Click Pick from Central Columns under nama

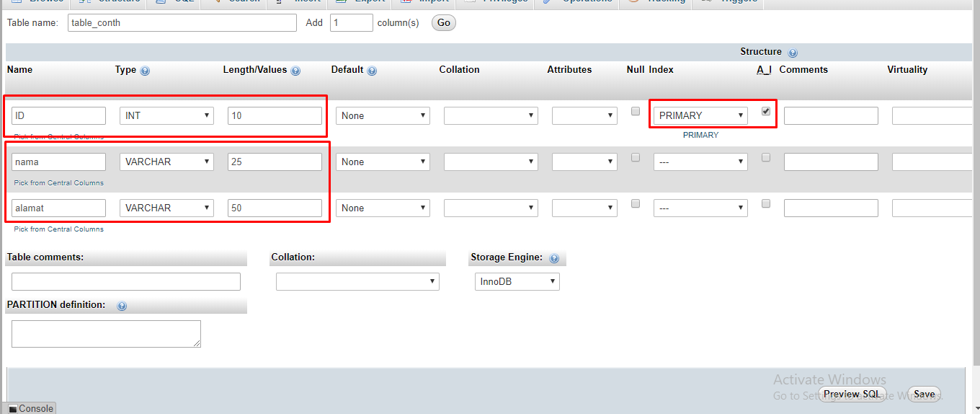(59, 182)
